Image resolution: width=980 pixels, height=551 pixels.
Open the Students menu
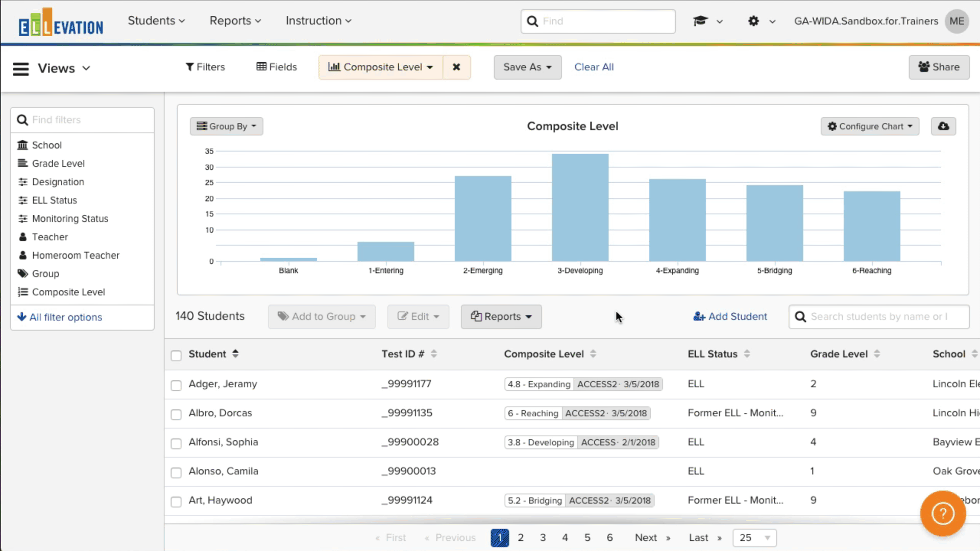pyautogui.click(x=156, y=21)
